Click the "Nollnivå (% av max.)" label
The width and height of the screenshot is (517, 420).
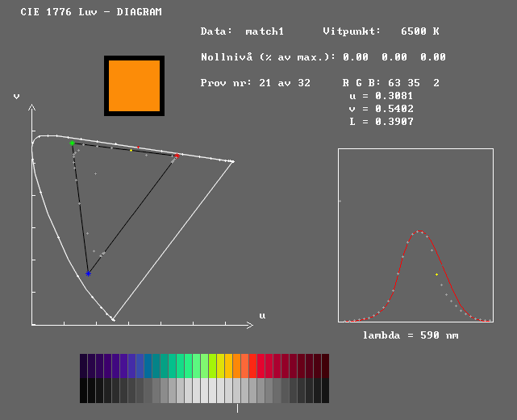268,57
